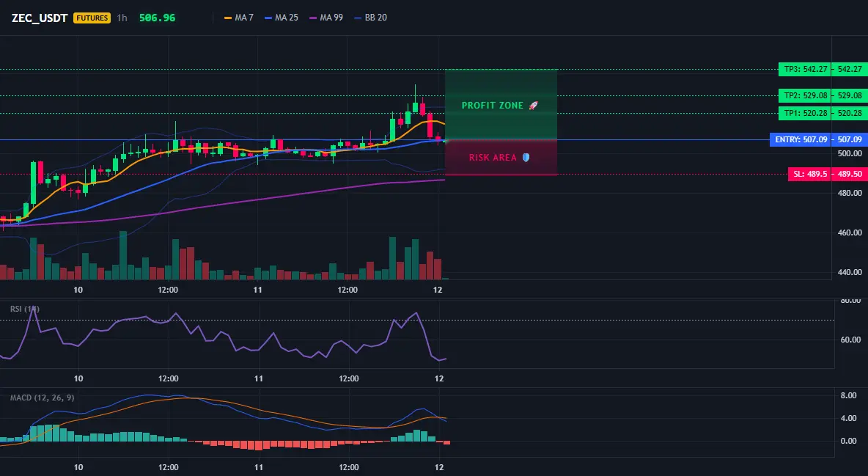The image size is (868, 476).
Task: Click the FUTURES badge
Action: click(92, 18)
